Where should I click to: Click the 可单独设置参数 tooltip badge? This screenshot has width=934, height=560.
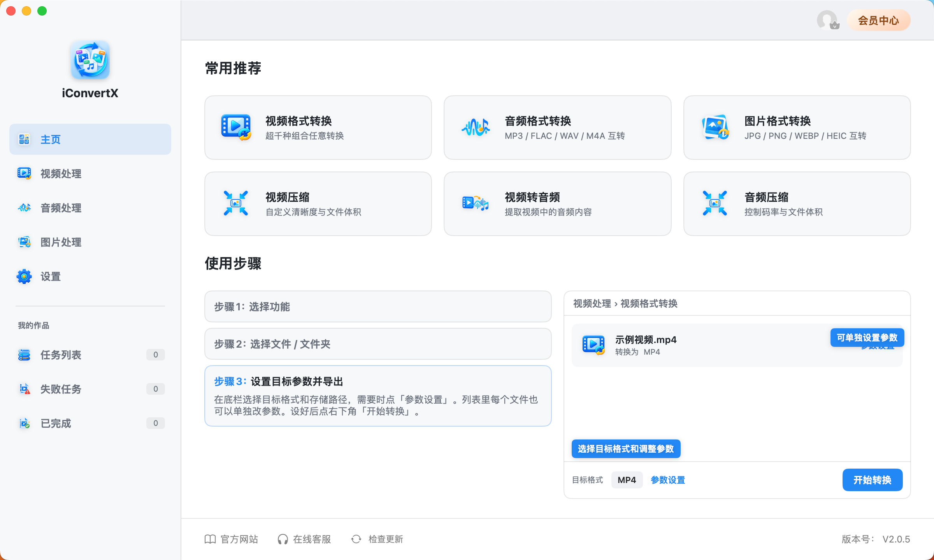point(867,338)
